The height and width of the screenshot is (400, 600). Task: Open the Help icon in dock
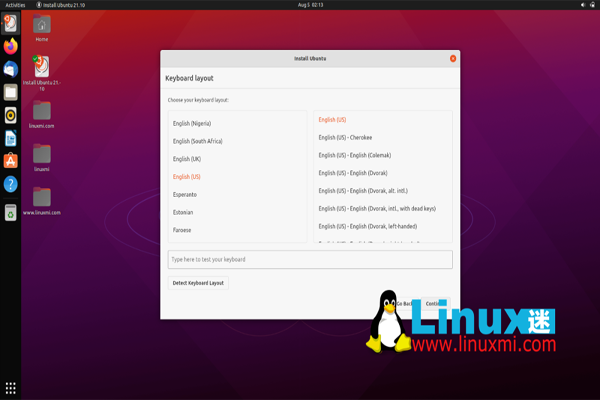point(10,184)
